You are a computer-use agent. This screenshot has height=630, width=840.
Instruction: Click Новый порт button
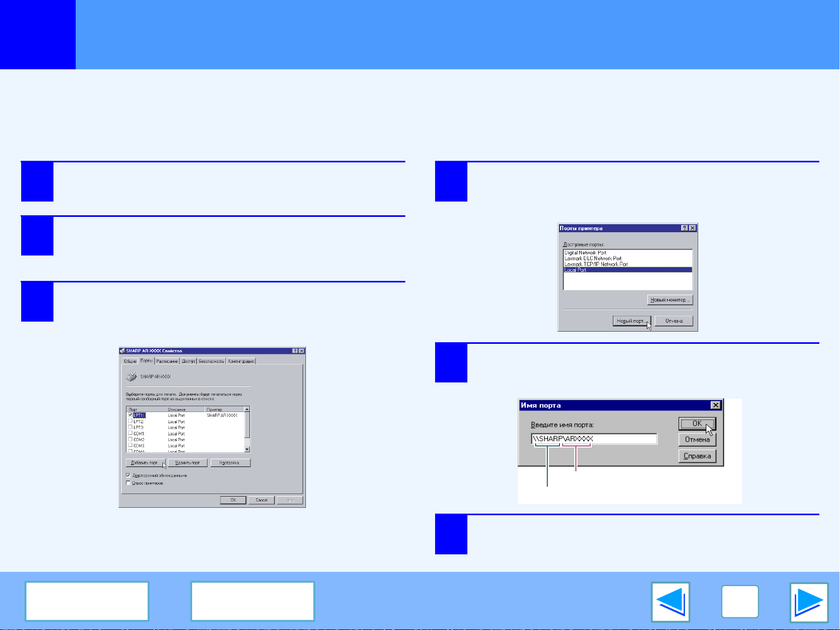click(631, 321)
